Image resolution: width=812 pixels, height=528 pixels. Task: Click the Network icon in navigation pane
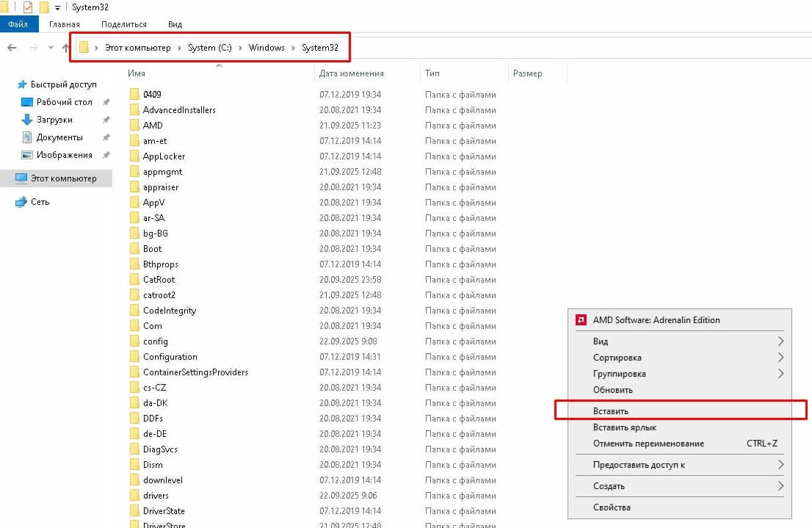coord(21,202)
